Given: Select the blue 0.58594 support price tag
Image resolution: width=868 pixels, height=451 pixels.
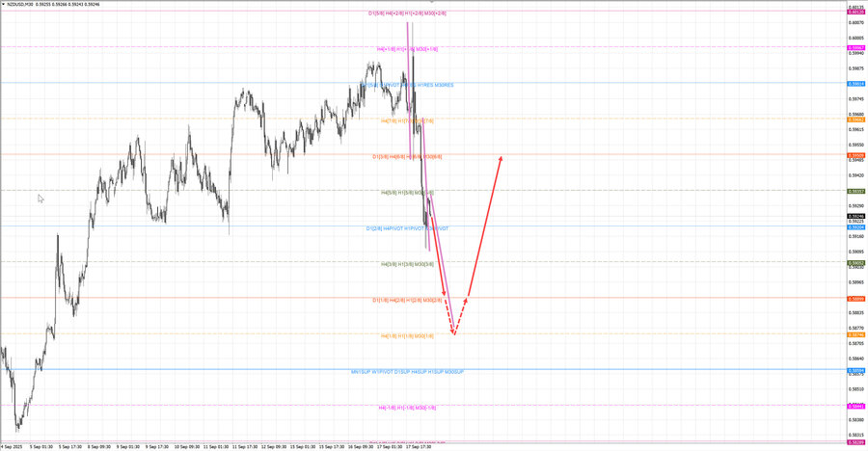Looking at the screenshot, I should [x=855, y=371].
